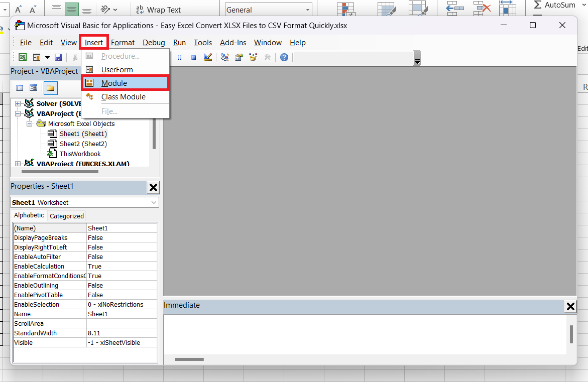The image size is (588, 382).
Task: Choose File... in the Insert menu
Action: pyautogui.click(x=126, y=111)
